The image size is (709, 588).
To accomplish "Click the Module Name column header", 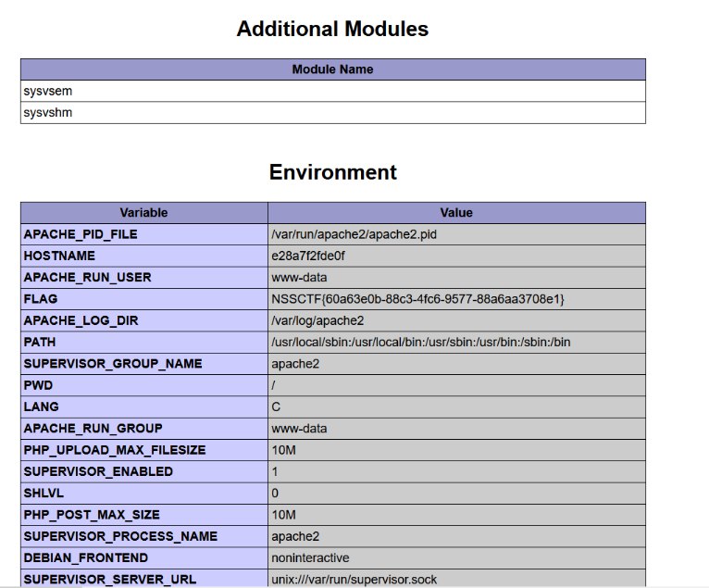I will point(332,69).
